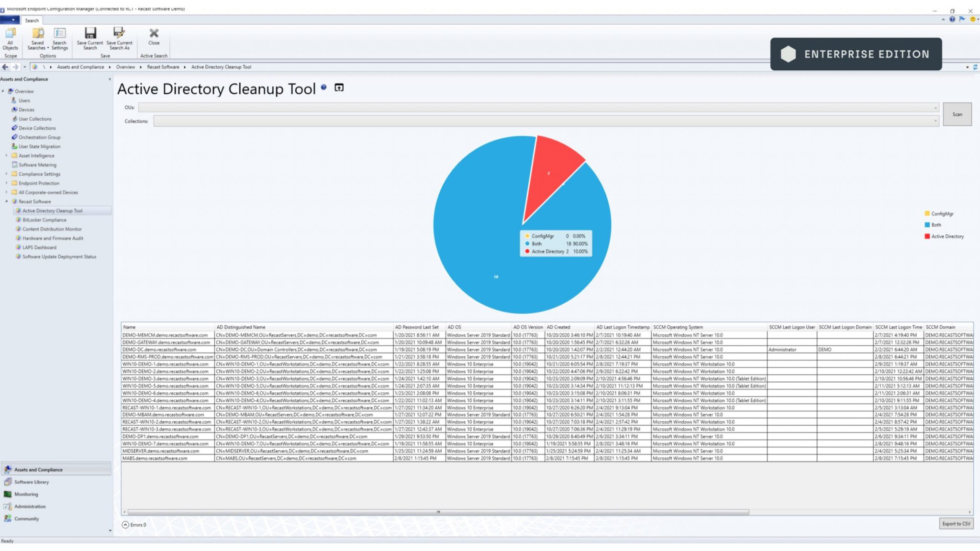Click Recast Software in the breadcrumb
This screenshot has width=980, height=551.
pyautogui.click(x=163, y=67)
